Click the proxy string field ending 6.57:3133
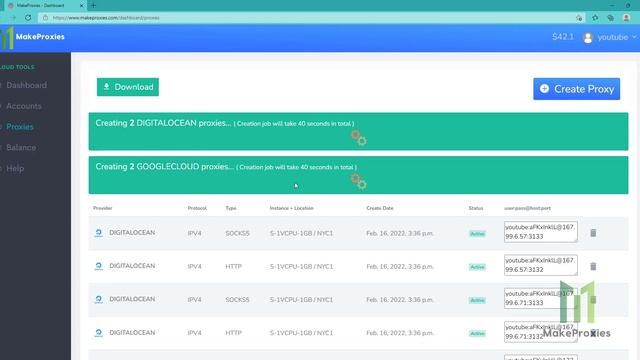640x360 pixels. coord(540,232)
